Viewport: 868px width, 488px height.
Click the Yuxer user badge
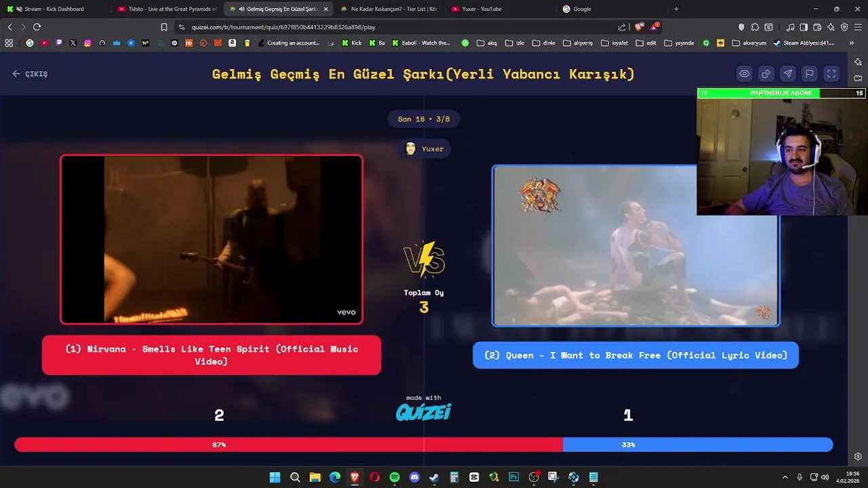tap(424, 149)
